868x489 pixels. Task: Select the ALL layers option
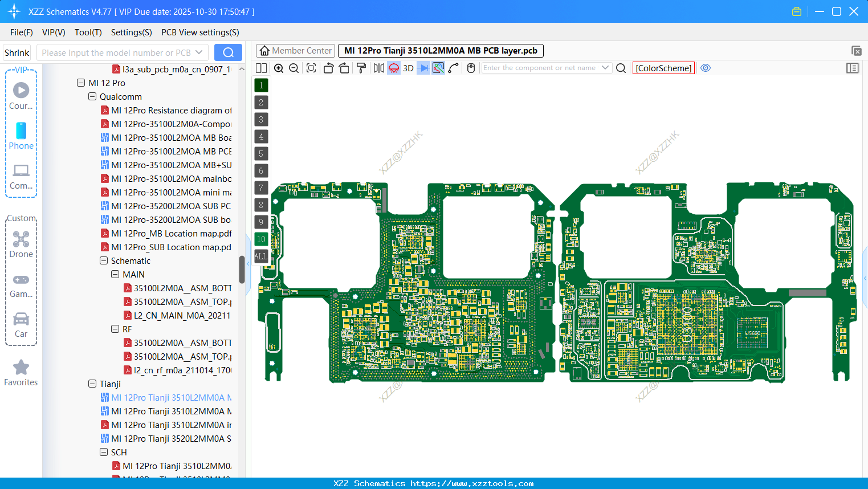260,256
